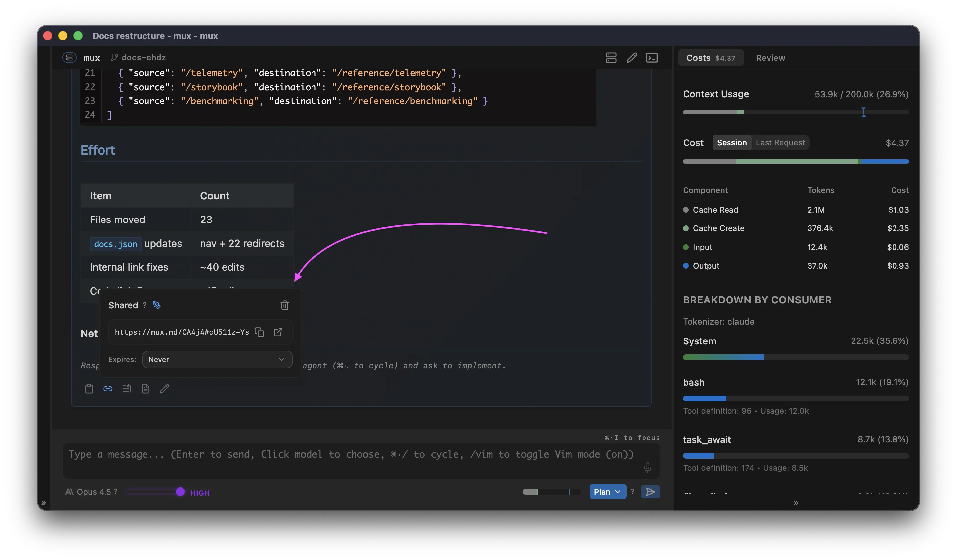The height and width of the screenshot is (560, 957).
Task: Click the link share icon below message
Action: (x=108, y=389)
